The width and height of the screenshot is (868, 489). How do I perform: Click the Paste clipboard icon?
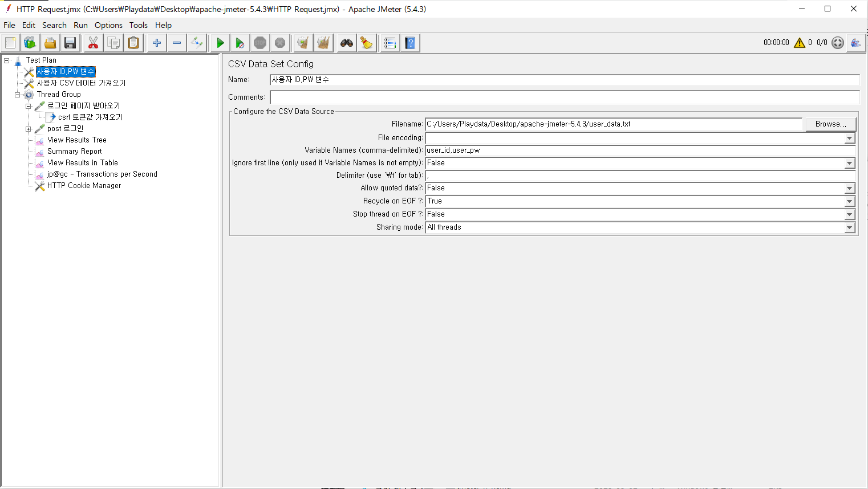click(x=133, y=43)
